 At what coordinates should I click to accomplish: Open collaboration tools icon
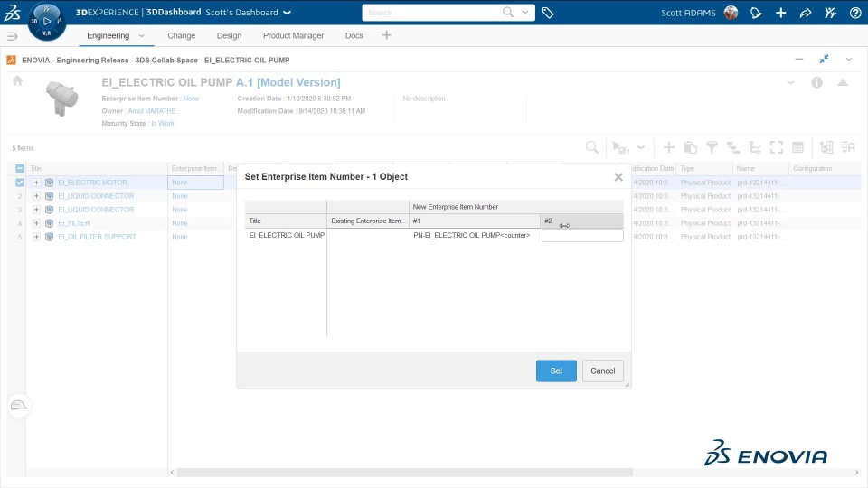pyautogui.click(x=830, y=13)
